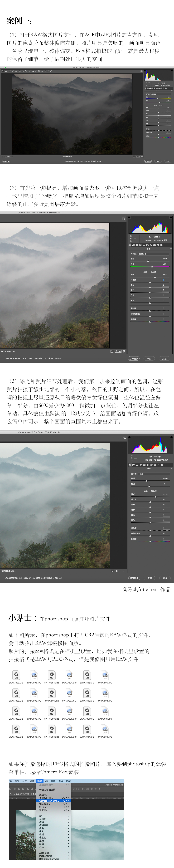This screenshot has width=174, height=868.
Task: Open 基本 panel options menu in 色温 6600 window
Action: pos(171,249)
